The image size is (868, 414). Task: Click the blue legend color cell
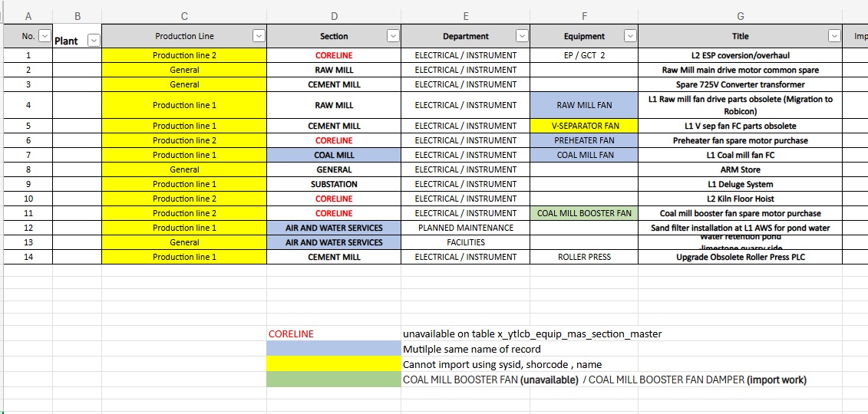(x=333, y=349)
